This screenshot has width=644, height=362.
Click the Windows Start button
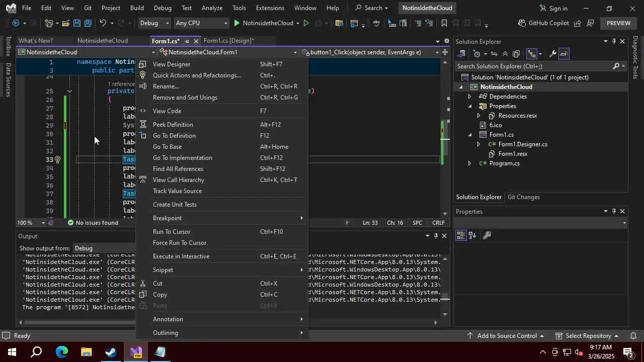(x=12, y=352)
